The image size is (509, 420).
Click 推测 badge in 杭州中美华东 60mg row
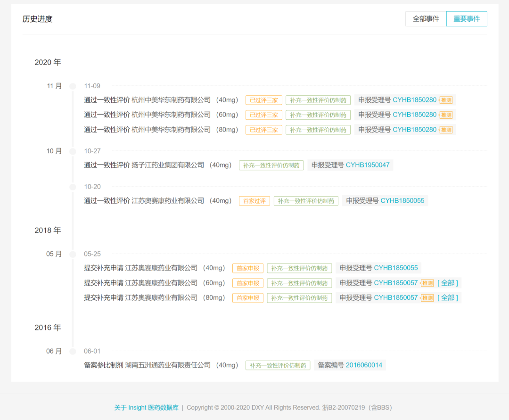[x=446, y=115]
